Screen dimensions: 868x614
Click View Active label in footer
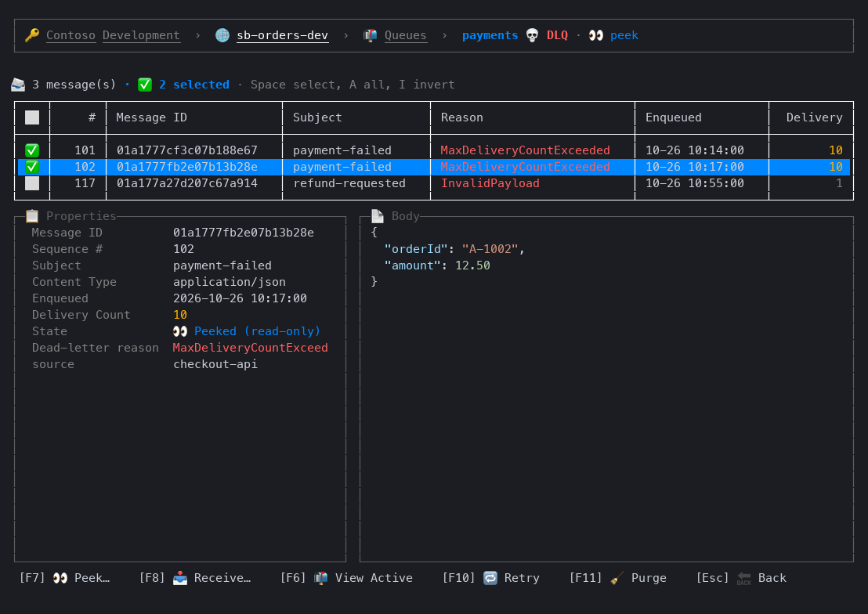tap(374, 578)
